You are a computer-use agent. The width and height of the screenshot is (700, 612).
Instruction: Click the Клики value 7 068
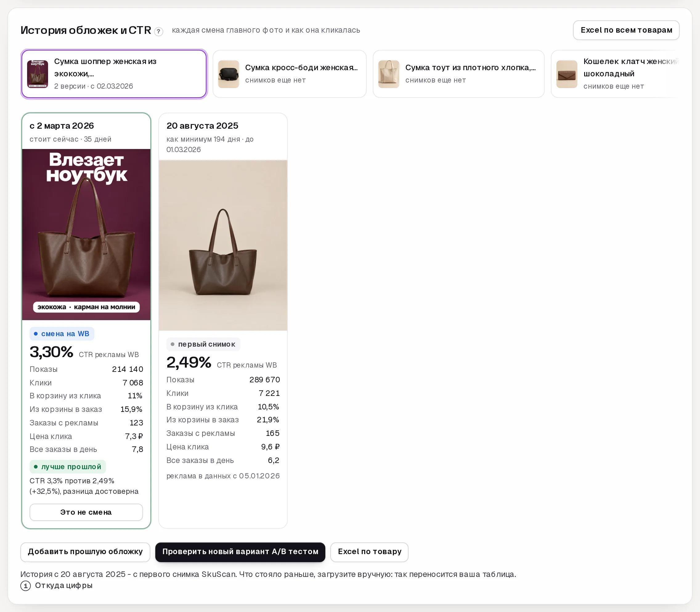tap(132, 382)
